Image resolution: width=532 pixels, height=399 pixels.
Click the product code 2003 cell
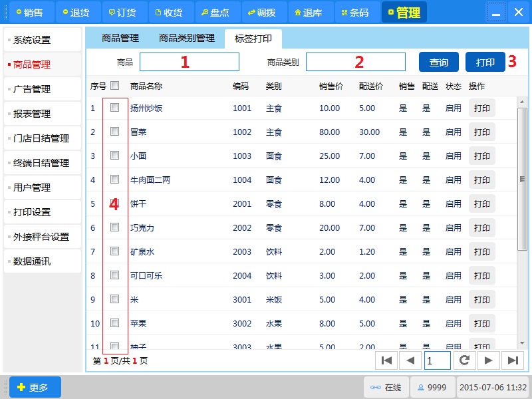tap(242, 252)
